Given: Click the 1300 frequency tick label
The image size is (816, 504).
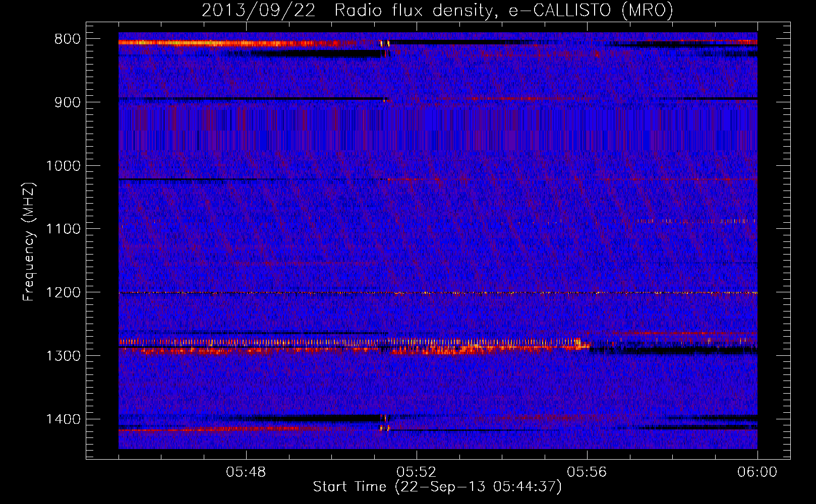Looking at the screenshot, I should pos(63,356).
